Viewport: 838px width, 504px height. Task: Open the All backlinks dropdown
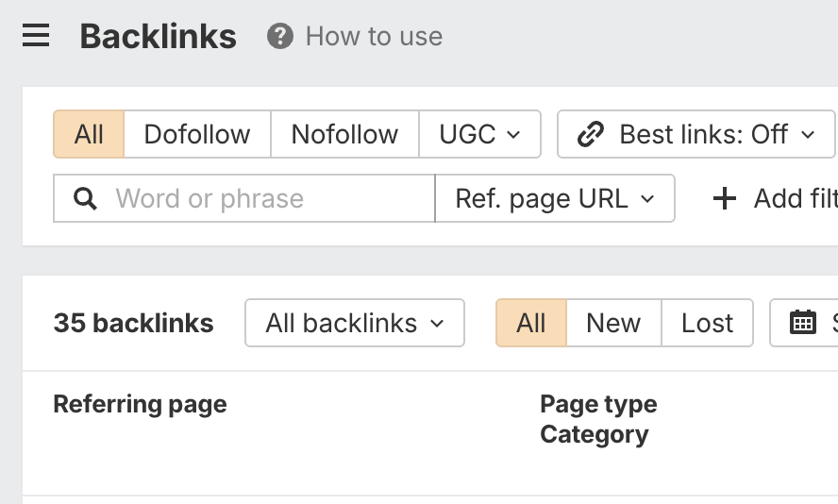coord(354,323)
